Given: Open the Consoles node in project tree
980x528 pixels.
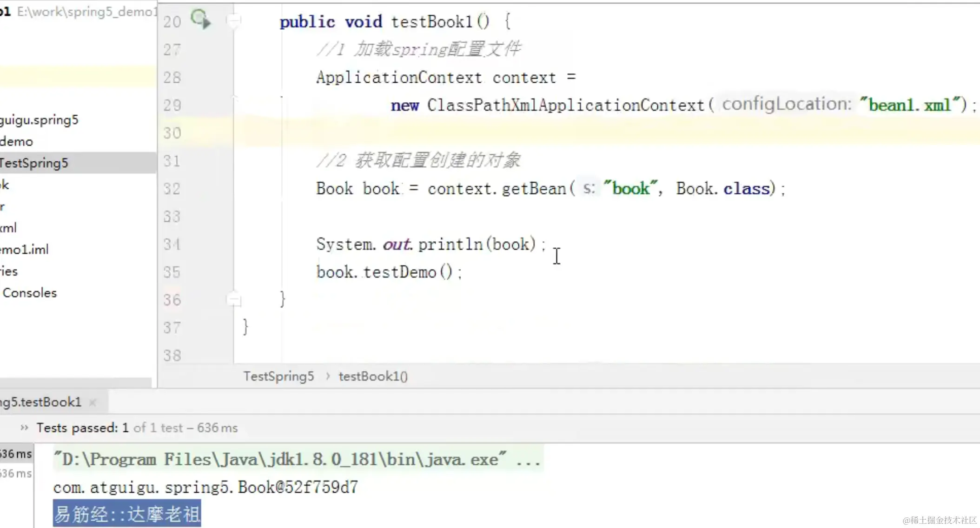Looking at the screenshot, I should 30,293.
